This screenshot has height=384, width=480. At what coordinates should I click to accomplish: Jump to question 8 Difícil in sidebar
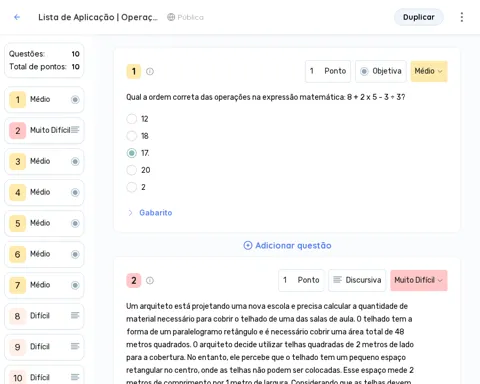(x=44, y=316)
